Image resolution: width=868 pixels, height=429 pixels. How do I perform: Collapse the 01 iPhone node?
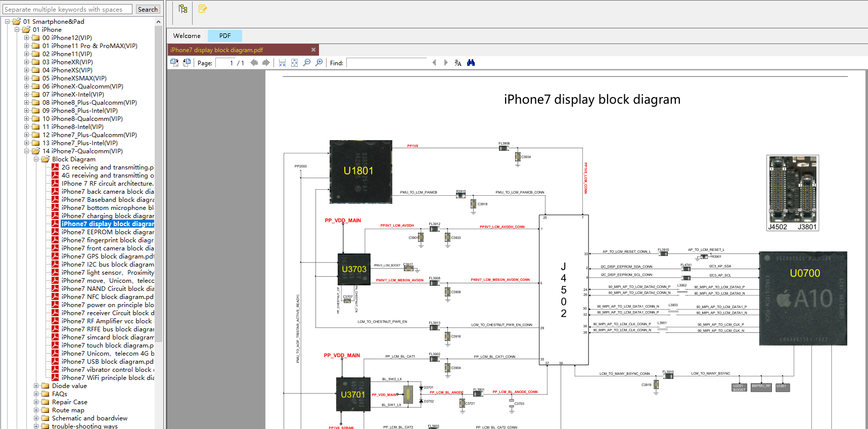pyautogui.click(x=17, y=30)
